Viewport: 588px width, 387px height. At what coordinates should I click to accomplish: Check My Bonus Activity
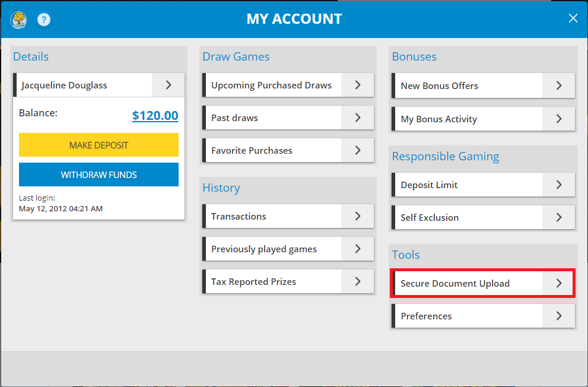coord(468,119)
